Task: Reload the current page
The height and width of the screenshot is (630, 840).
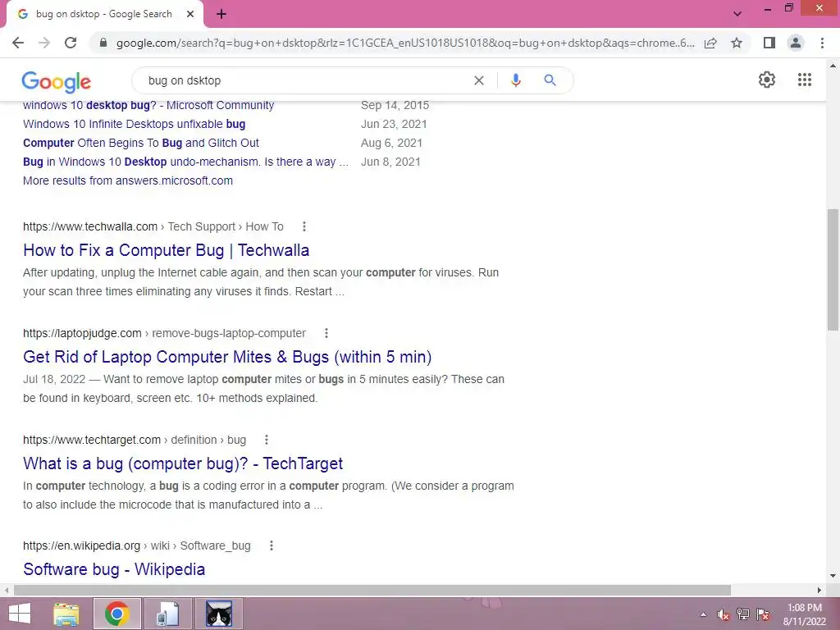Action: click(71, 43)
